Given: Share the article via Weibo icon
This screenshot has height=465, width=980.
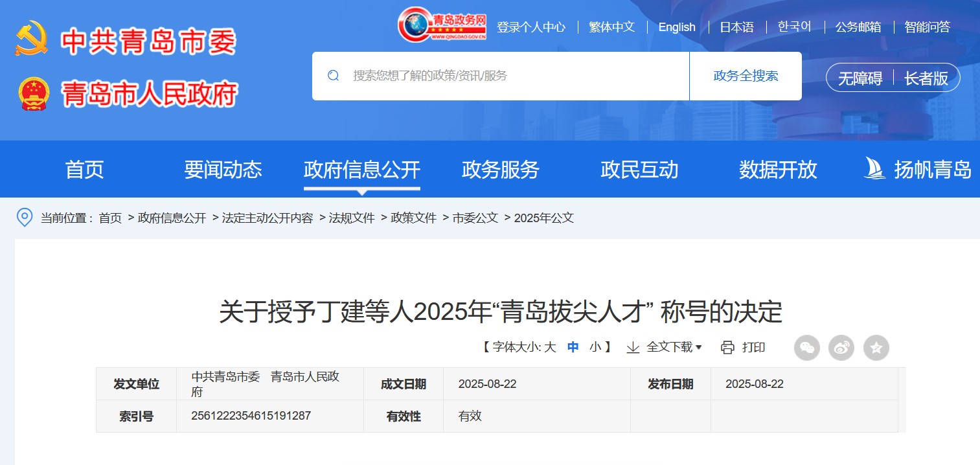Looking at the screenshot, I should (x=841, y=348).
